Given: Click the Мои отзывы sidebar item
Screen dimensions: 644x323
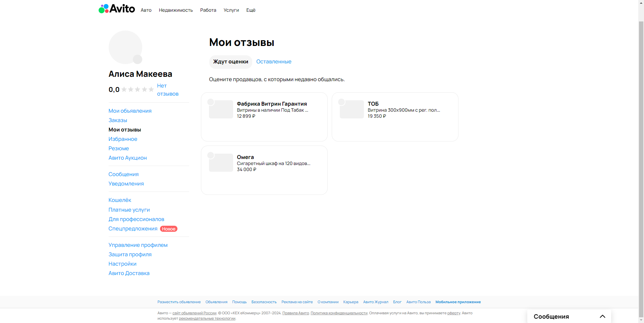Looking at the screenshot, I should pyautogui.click(x=125, y=130).
